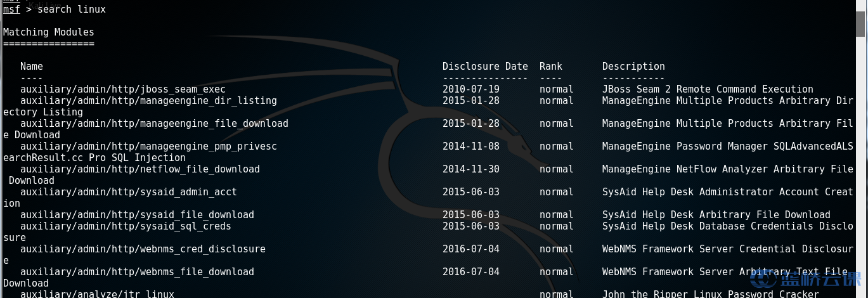Viewport: 868px width, 298px height.
Task: Click 'ectory Listing' wrapped line
Action: pyautogui.click(x=43, y=112)
